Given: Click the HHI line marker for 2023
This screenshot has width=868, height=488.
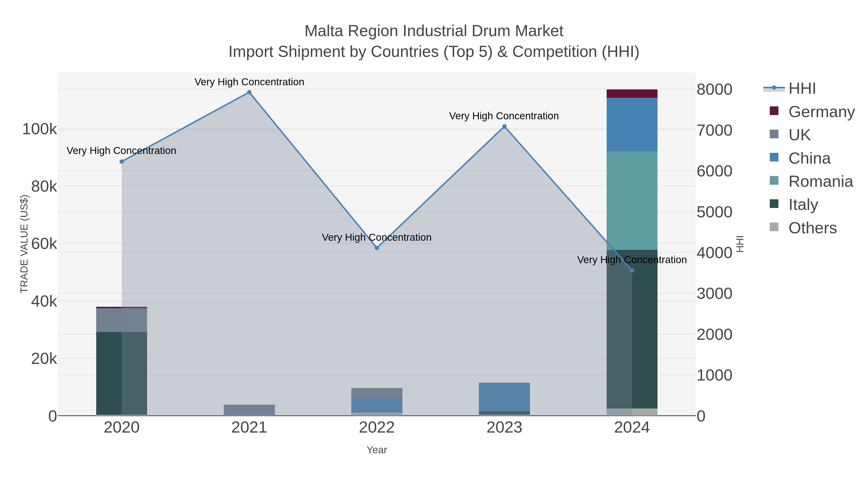Looking at the screenshot, I should (504, 127).
